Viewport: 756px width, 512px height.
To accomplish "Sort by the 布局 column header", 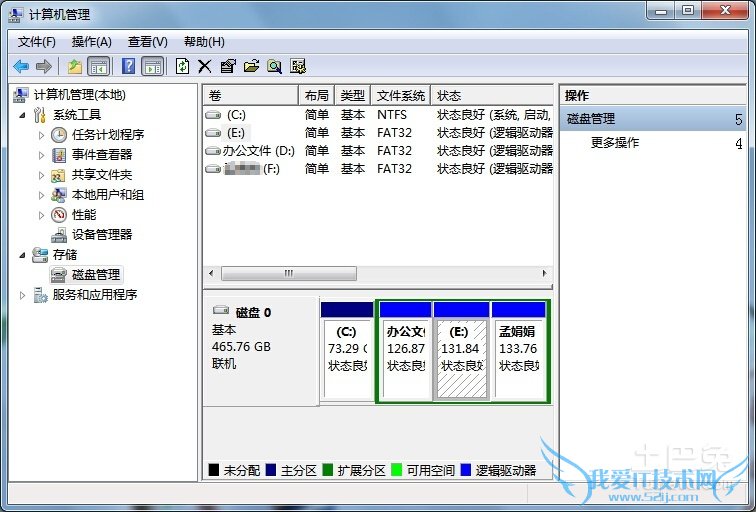I will click(317, 95).
